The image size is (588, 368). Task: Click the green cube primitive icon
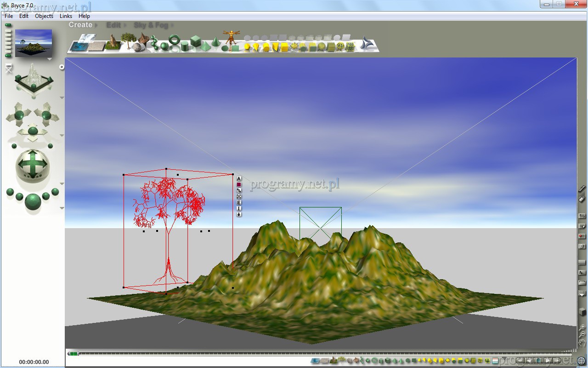(x=196, y=41)
